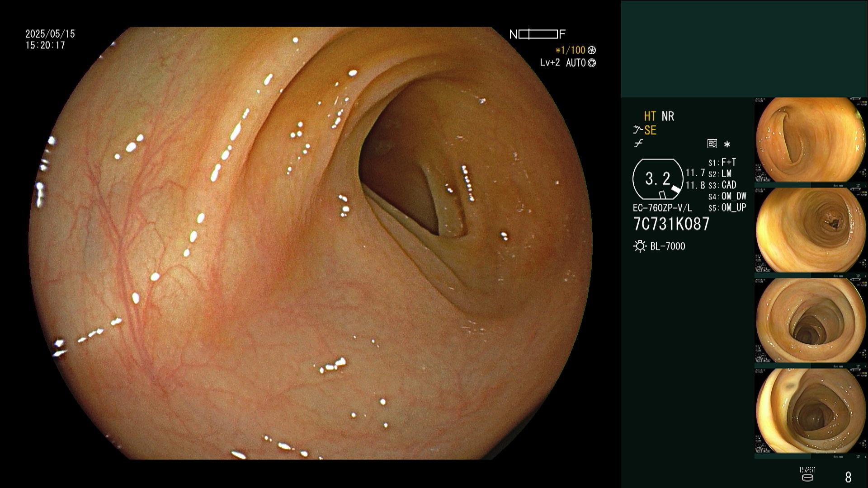868x488 pixels.
Task: Click the asterisk icon beside the wave icon
Action: (x=727, y=145)
